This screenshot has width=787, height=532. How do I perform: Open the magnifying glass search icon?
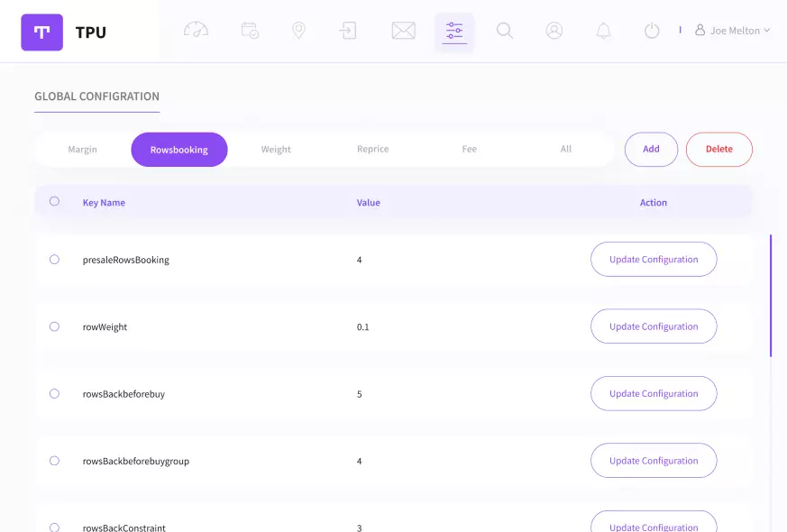505,31
